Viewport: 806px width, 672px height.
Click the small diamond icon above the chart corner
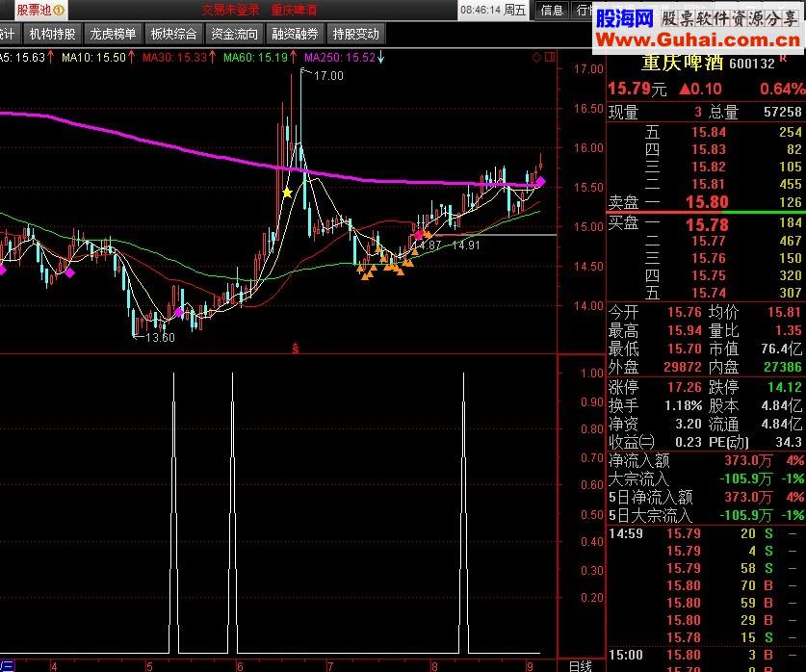[536, 57]
